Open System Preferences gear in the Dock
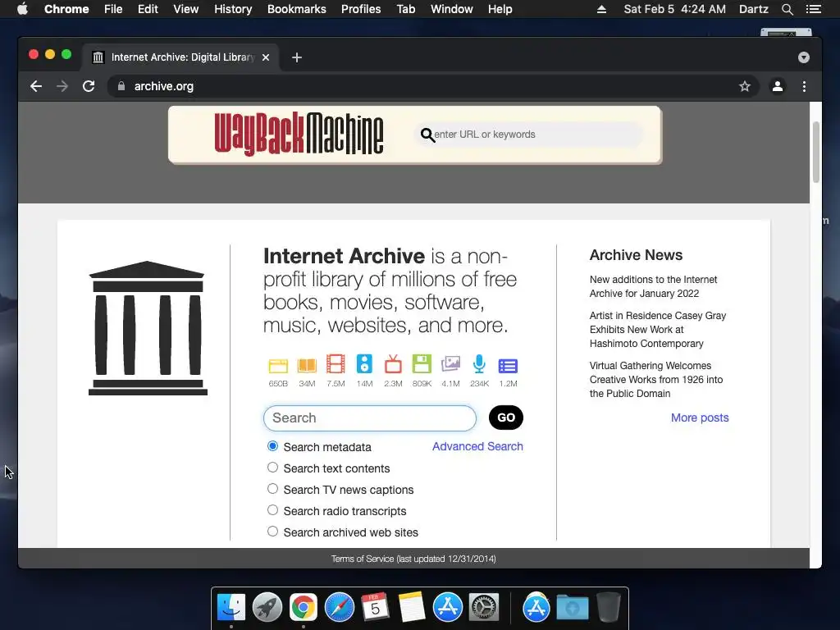This screenshot has width=840, height=630. [x=484, y=608]
